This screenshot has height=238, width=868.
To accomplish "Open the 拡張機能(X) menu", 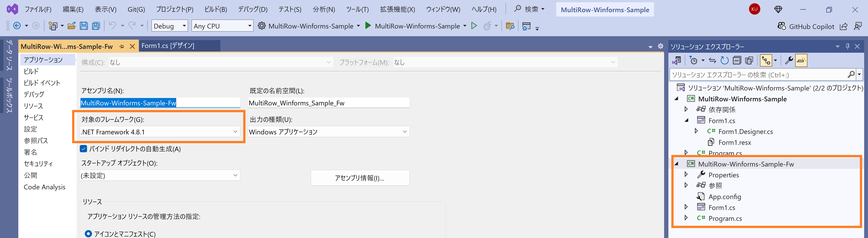I will [x=398, y=10].
